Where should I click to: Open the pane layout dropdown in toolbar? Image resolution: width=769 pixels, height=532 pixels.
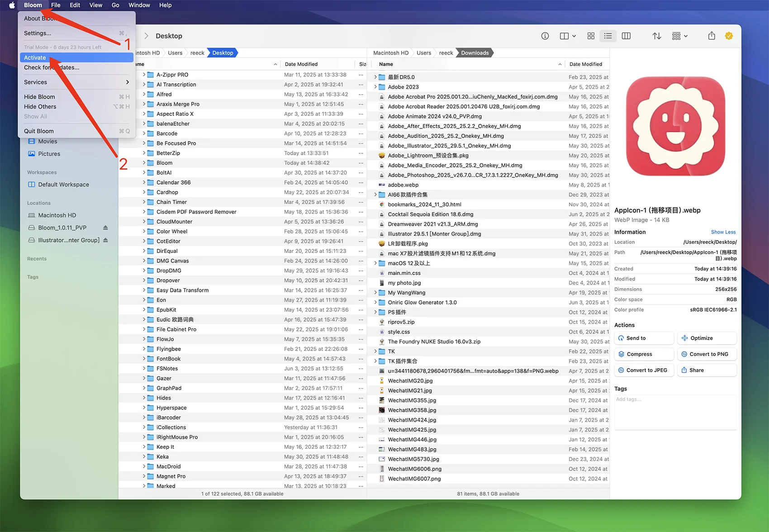[568, 36]
